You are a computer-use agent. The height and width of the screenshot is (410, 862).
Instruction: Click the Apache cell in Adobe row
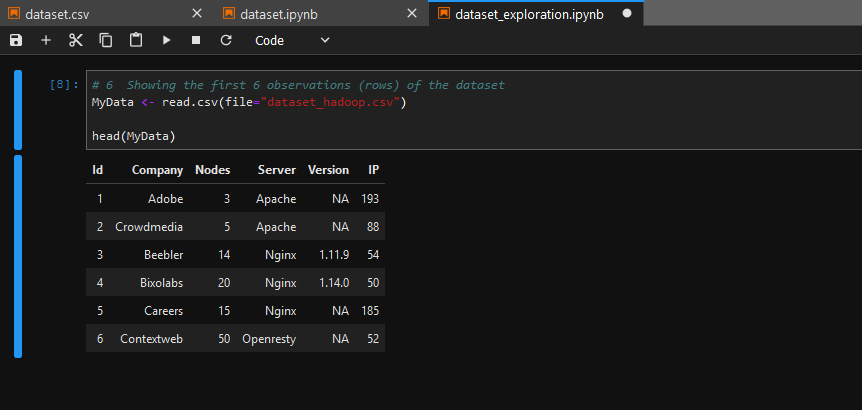pos(276,199)
